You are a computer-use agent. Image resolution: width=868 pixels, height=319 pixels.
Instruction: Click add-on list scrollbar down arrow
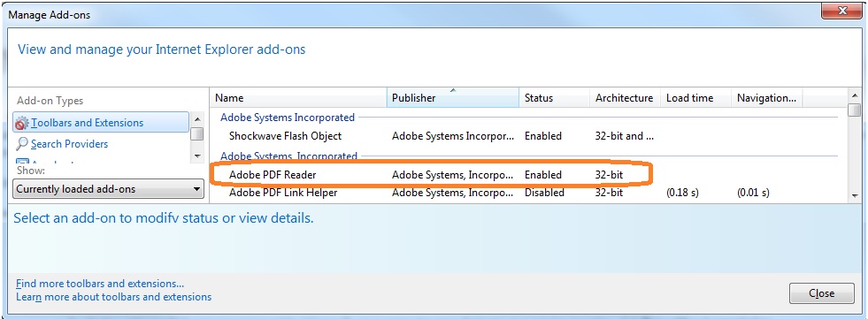pos(854,195)
